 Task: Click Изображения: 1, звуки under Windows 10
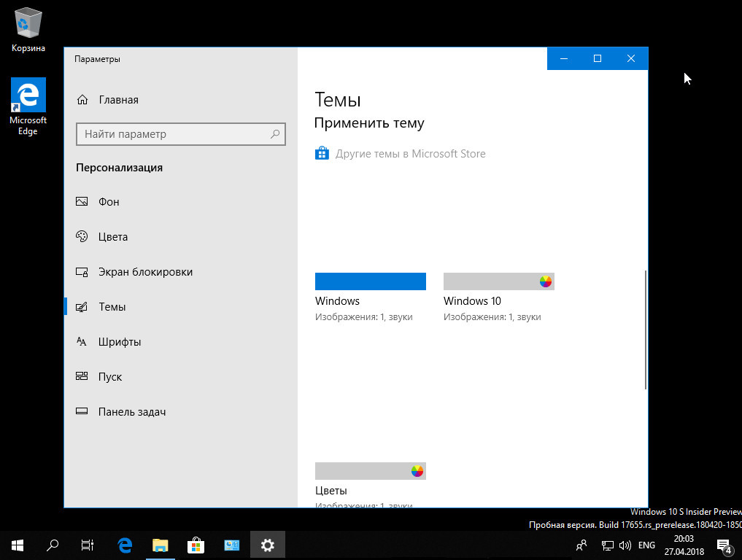[492, 317]
